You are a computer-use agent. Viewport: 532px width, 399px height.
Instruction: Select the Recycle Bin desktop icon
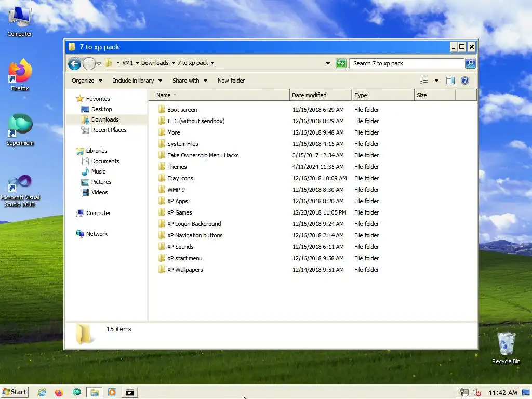pos(506,348)
